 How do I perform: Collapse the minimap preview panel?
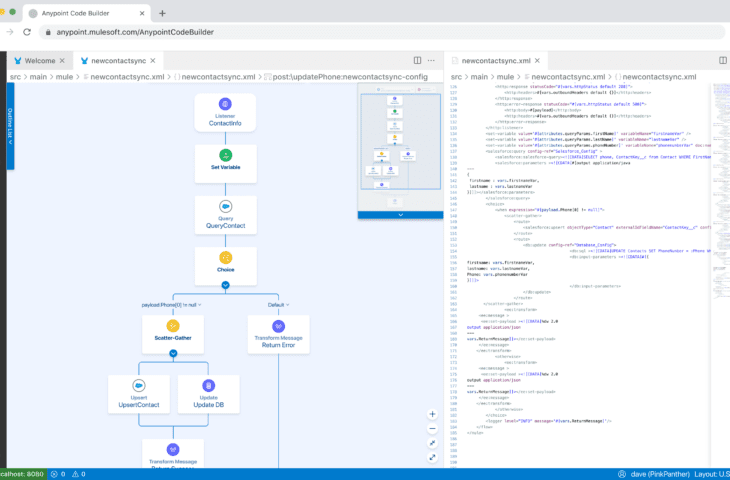pos(399,214)
